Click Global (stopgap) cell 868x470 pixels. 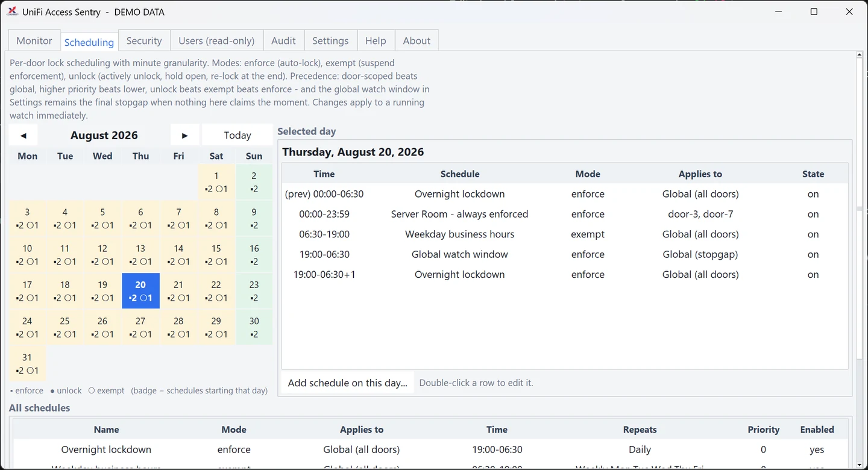700,254
